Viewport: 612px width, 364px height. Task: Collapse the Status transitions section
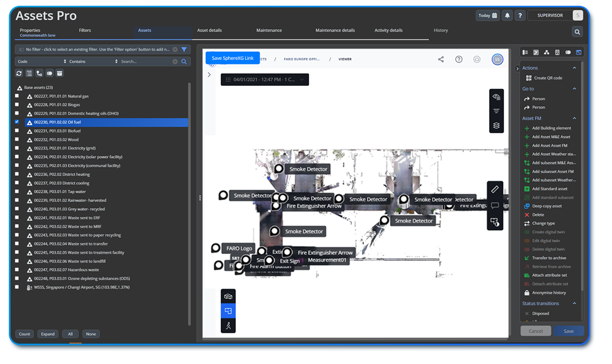tap(574, 304)
